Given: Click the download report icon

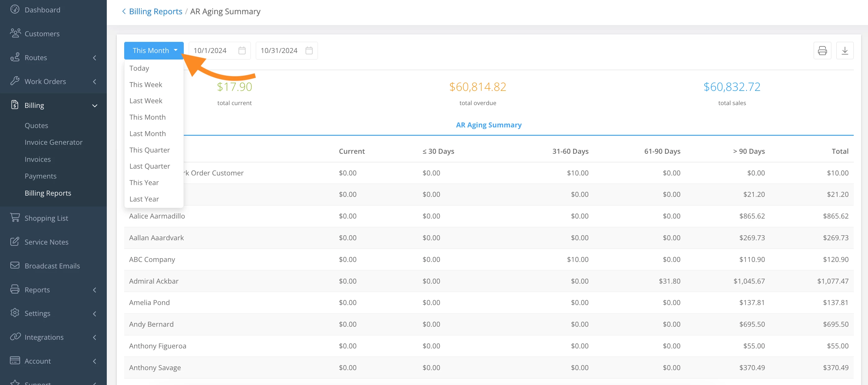Looking at the screenshot, I should 844,51.
